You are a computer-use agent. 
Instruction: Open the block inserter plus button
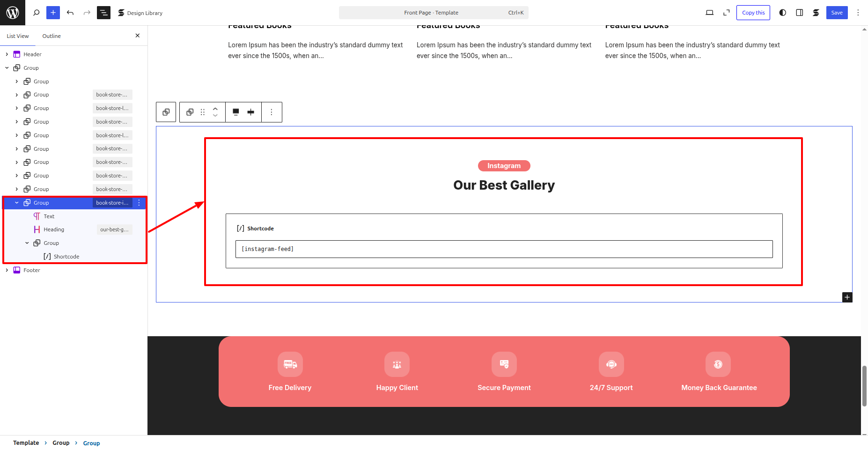[x=53, y=13]
